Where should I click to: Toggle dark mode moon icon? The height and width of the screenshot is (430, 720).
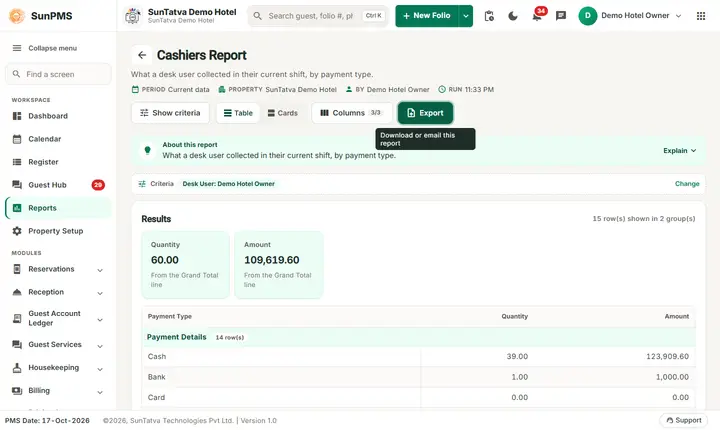pyautogui.click(x=513, y=16)
